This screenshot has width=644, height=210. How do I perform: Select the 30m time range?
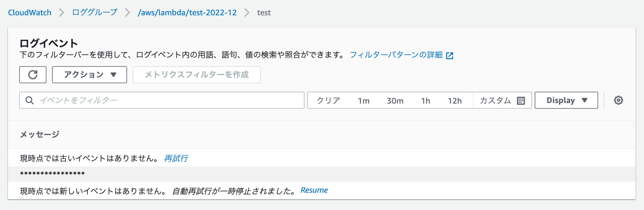[x=395, y=100]
